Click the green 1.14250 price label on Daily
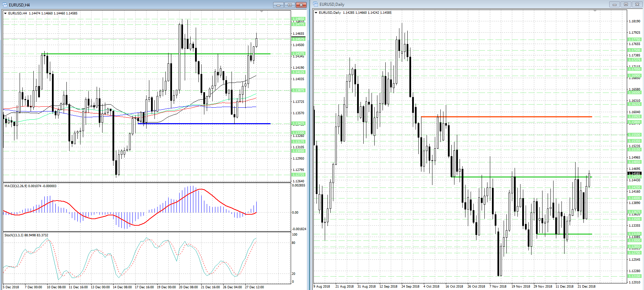Image resolution: width=644 pixels, height=290 pixels. point(635,187)
